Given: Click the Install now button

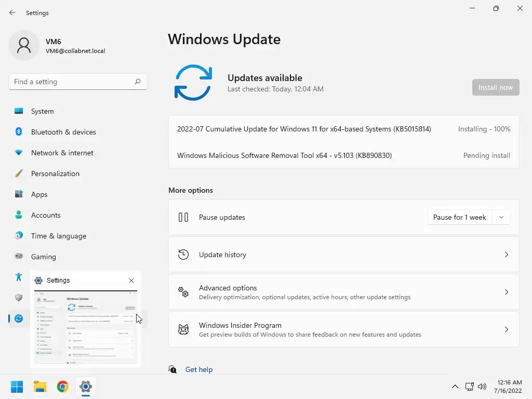Looking at the screenshot, I should [x=495, y=87].
